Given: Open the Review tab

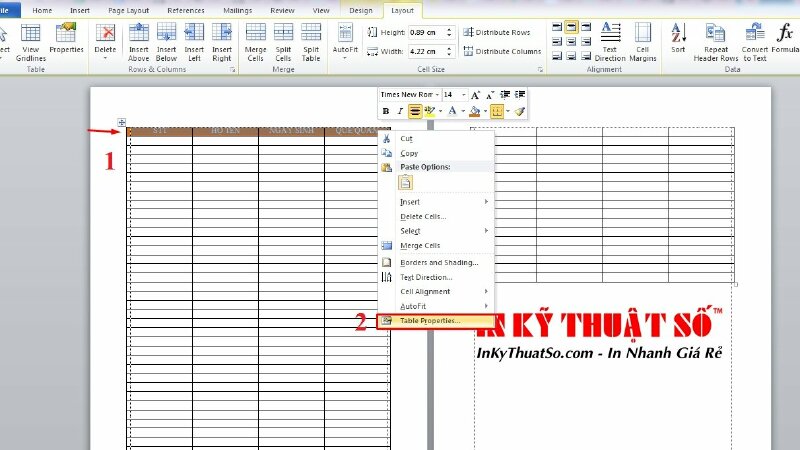Looking at the screenshot, I should click(x=282, y=10).
